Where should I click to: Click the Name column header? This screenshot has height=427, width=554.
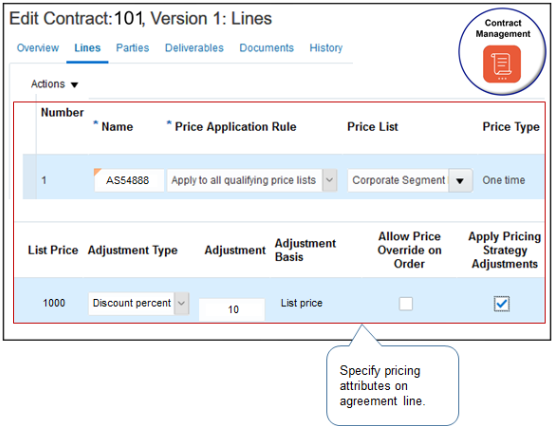click(117, 126)
